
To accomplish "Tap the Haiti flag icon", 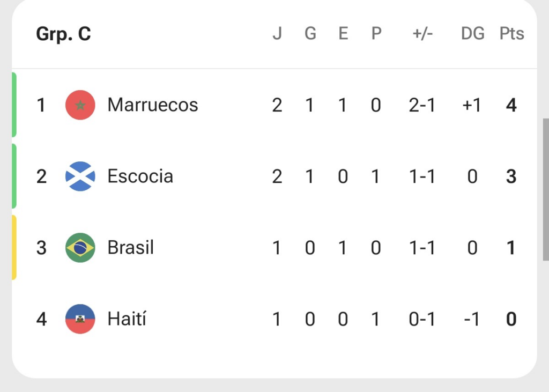I will pos(80,319).
